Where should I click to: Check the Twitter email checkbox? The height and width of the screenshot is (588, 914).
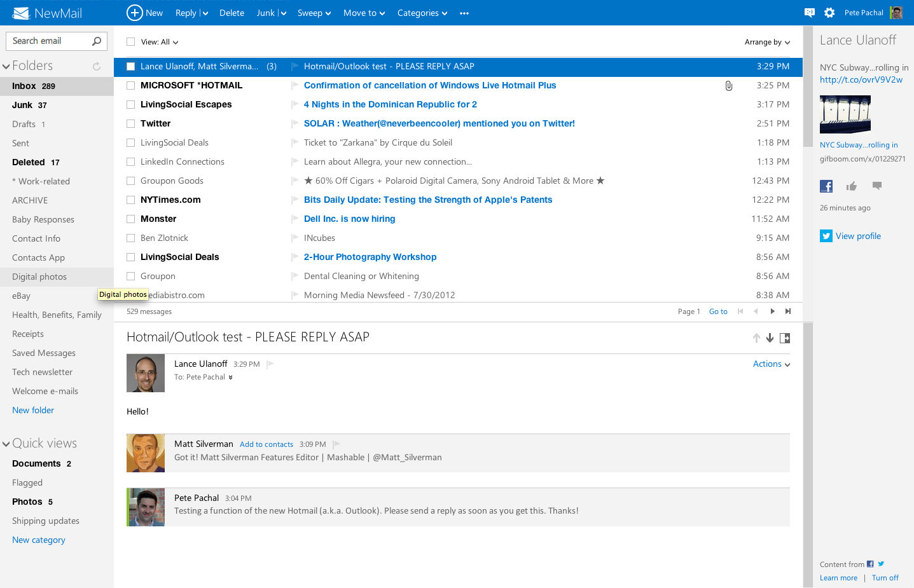coord(130,123)
